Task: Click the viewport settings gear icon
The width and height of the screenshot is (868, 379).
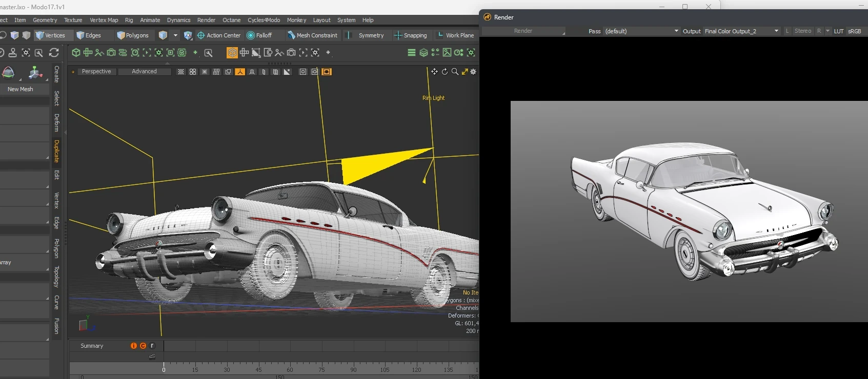Action: [473, 72]
